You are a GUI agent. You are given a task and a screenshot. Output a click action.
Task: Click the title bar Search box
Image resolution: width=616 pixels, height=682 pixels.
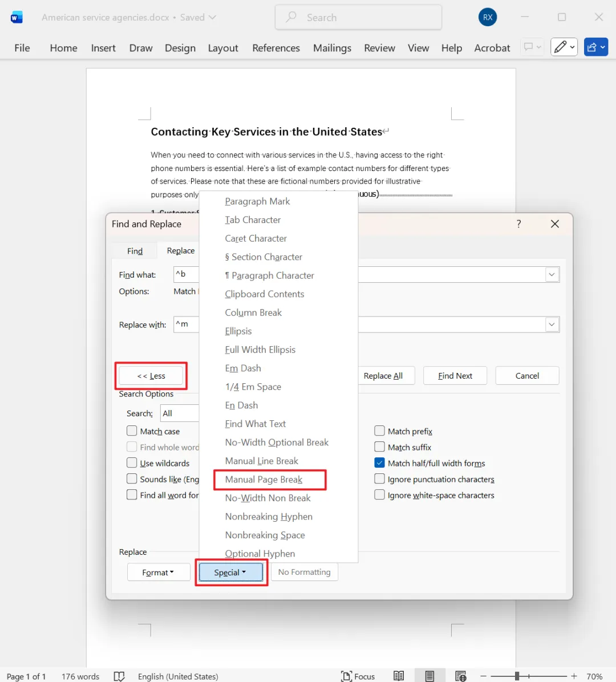[358, 18]
